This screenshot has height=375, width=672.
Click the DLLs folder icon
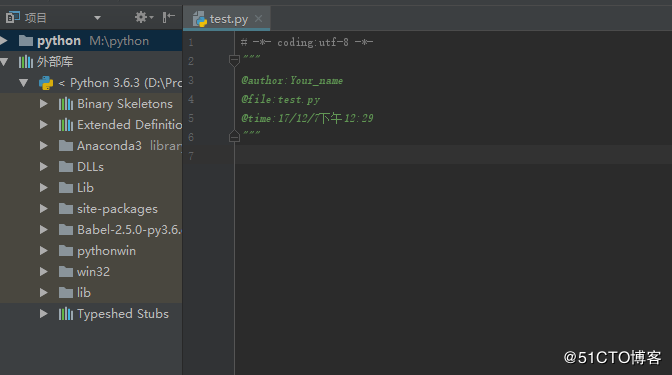(x=66, y=167)
